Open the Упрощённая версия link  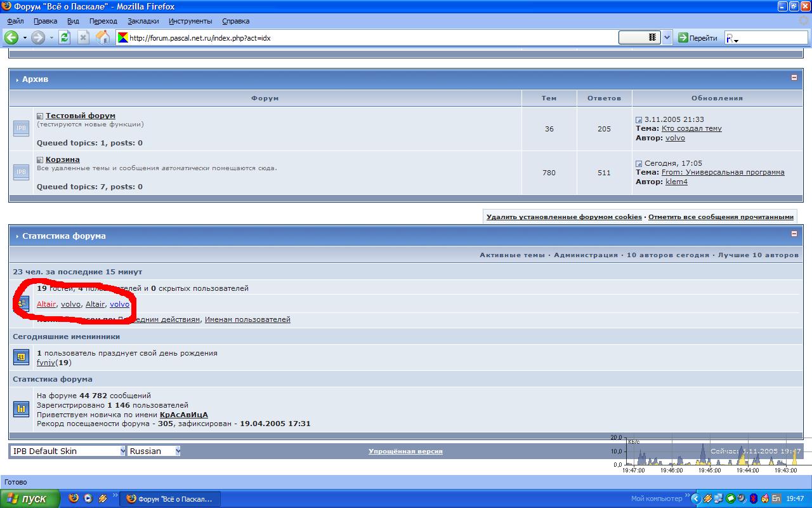coord(405,451)
